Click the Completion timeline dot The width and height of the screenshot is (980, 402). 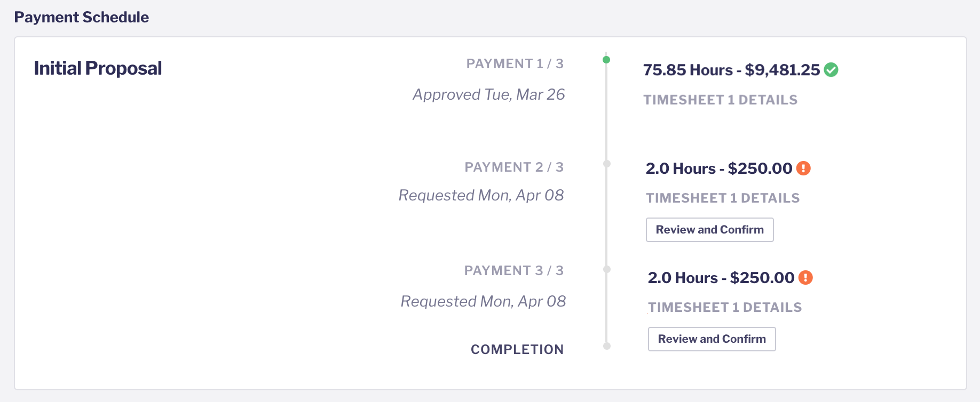tap(607, 346)
